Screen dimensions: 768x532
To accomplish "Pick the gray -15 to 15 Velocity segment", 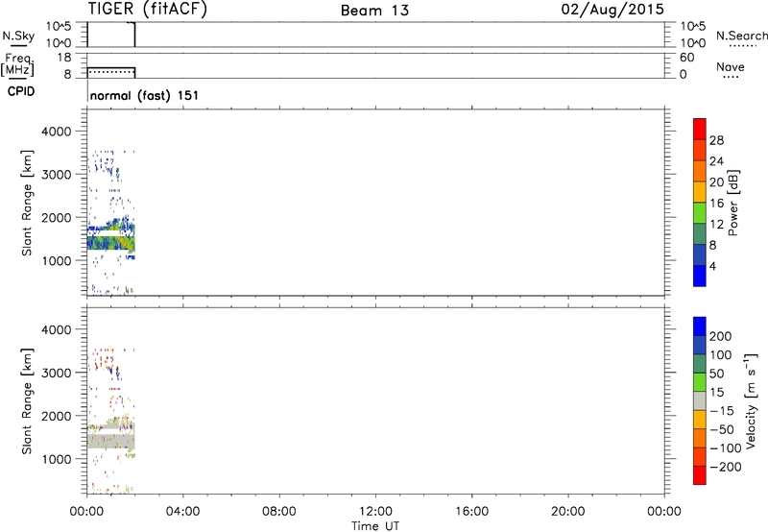I will 700,400.
